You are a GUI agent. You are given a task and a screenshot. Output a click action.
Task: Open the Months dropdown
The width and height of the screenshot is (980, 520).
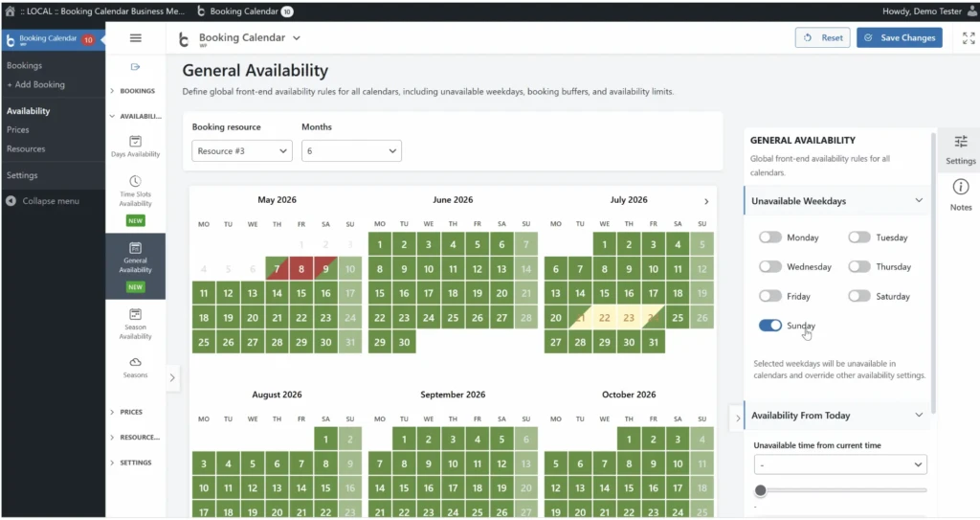[x=351, y=150]
